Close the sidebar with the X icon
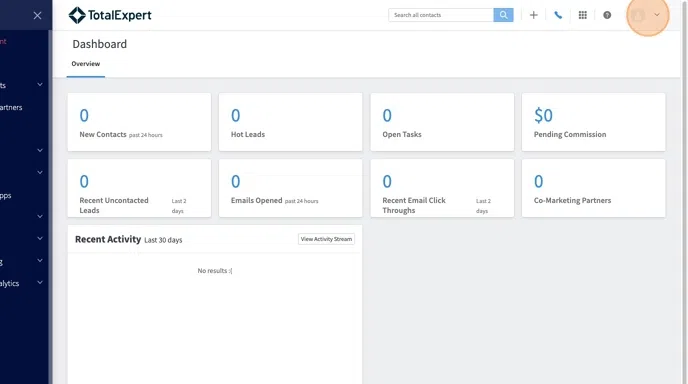The width and height of the screenshot is (688, 384). 37,15
